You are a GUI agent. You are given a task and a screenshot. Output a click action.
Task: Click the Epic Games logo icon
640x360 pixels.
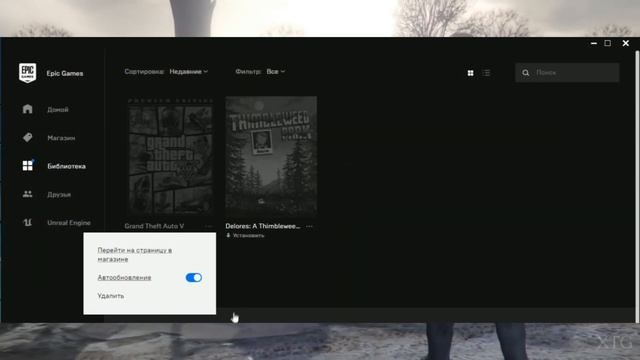click(x=27, y=73)
